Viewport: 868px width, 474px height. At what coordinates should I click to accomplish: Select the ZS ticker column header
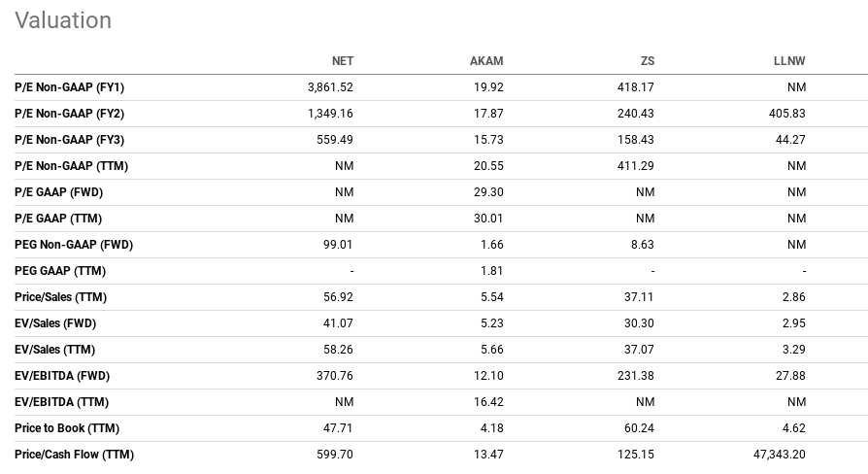tap(647, 61)
